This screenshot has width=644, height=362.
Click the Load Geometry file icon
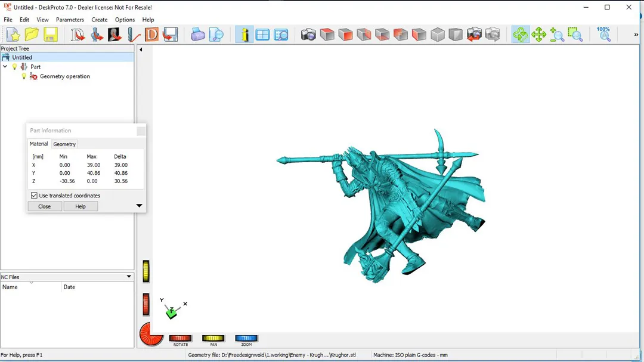97,35
